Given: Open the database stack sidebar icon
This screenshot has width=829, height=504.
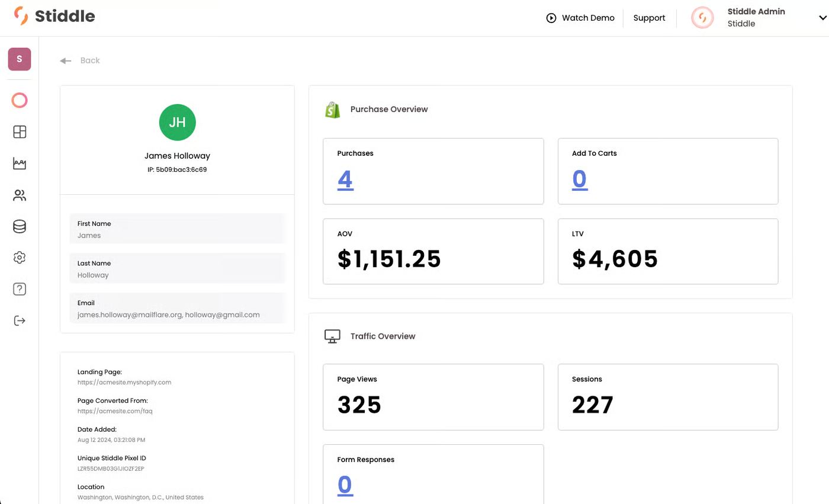Looking at the screenshot, I should [x=20, y=226].
